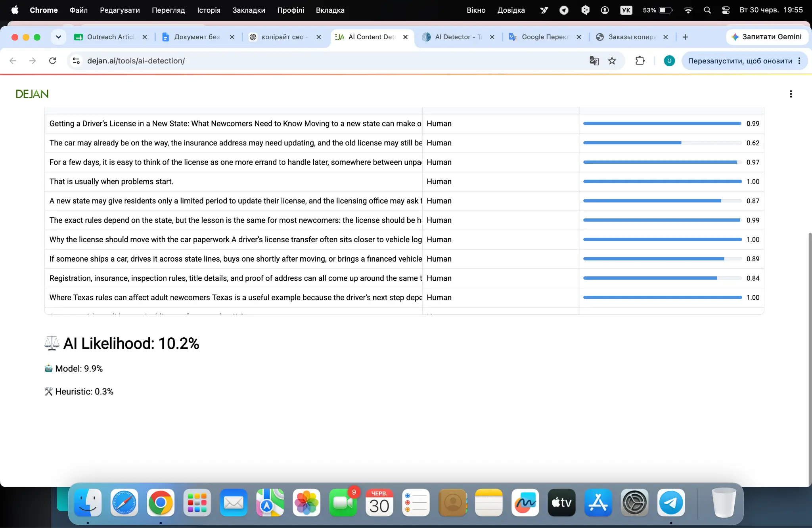This screenshot has height=528, width=812.
Task: Open Maps from the Dock
Action: tap(270, 503)
